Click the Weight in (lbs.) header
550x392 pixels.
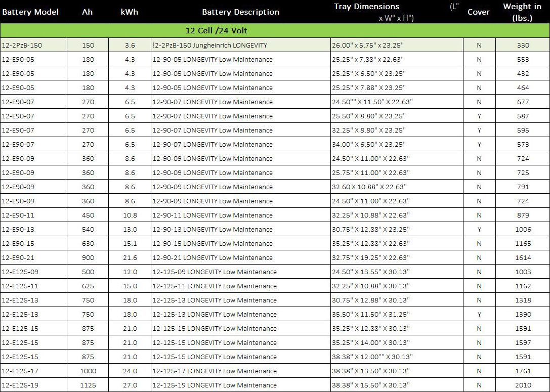522,12
